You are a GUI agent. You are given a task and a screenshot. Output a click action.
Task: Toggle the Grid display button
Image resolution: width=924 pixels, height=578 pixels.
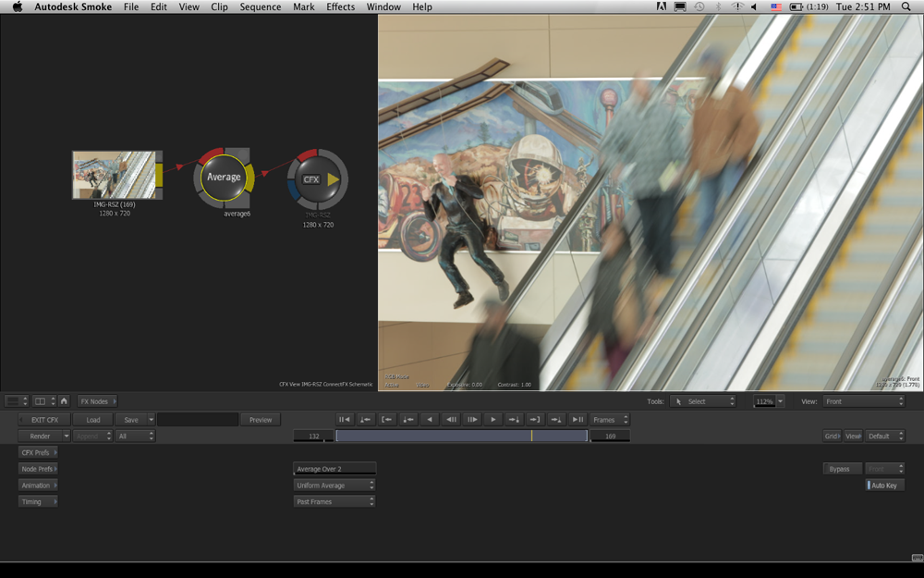(832, 436)
